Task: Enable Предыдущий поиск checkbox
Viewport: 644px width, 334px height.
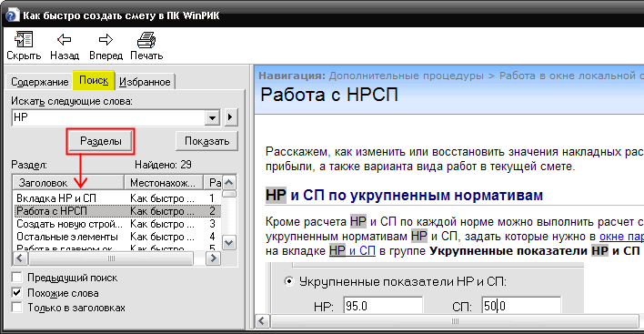Action: point(17,278)
